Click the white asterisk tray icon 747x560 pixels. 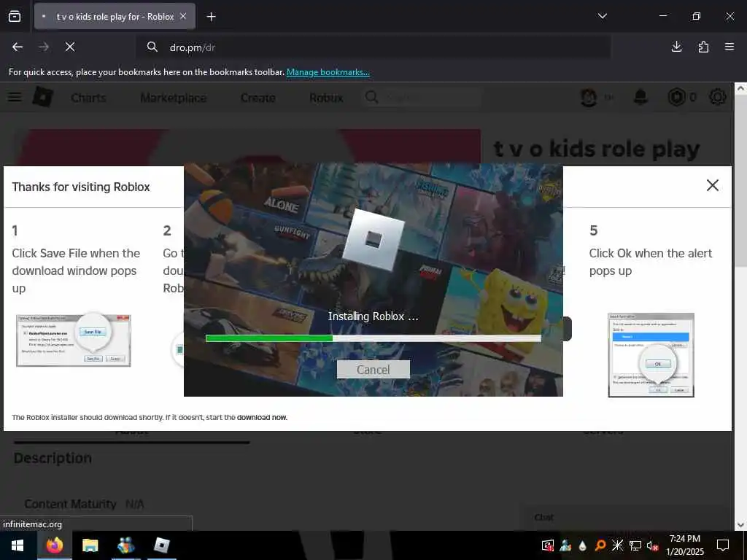[617, 545]
